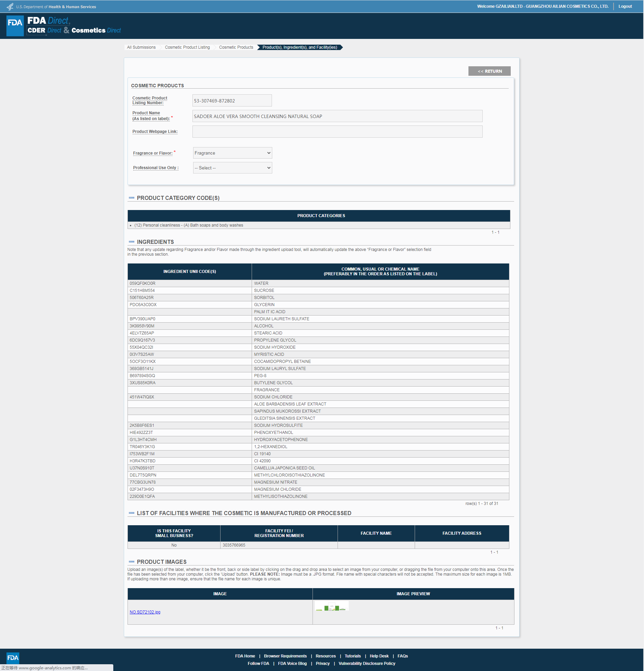Collapse the List of Facilities section
The image size is (644, 671).
(132, 513)
